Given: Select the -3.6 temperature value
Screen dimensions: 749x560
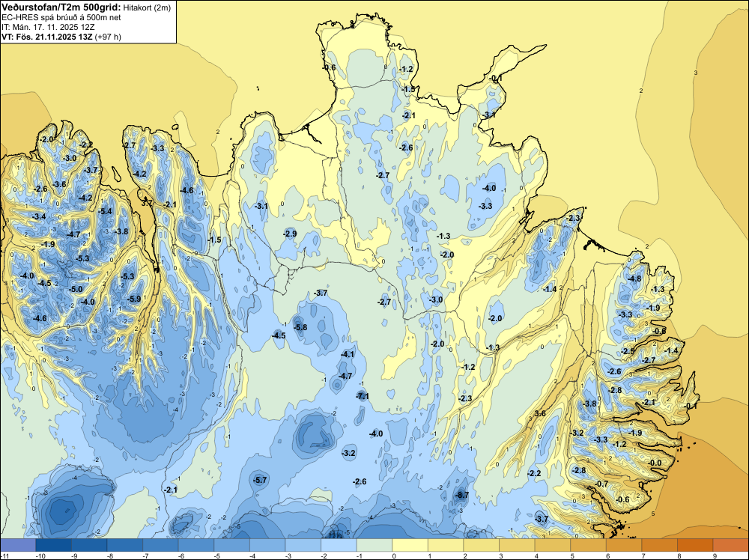Looking at the screenshot, I should pyautogui.click(x=59, y=184).
